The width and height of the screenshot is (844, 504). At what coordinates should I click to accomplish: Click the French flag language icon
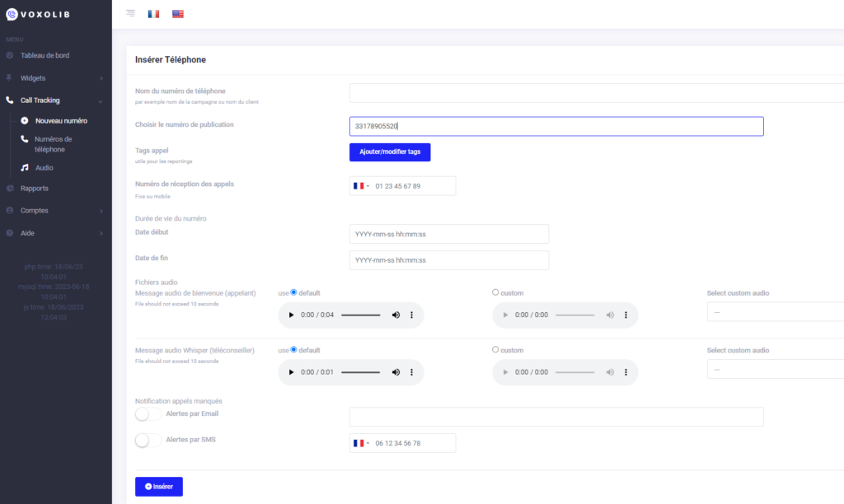click(153, 14)
